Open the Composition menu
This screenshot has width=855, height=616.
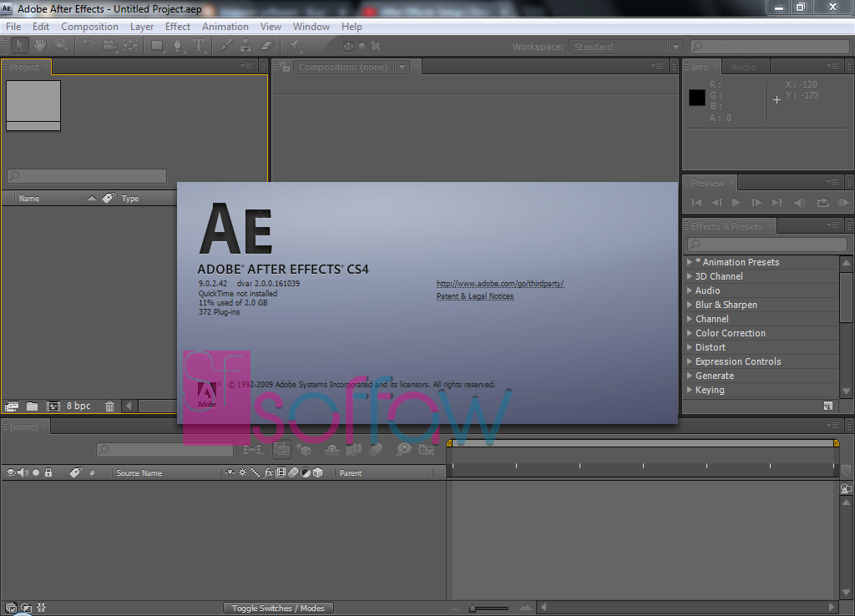coord(89,26)
